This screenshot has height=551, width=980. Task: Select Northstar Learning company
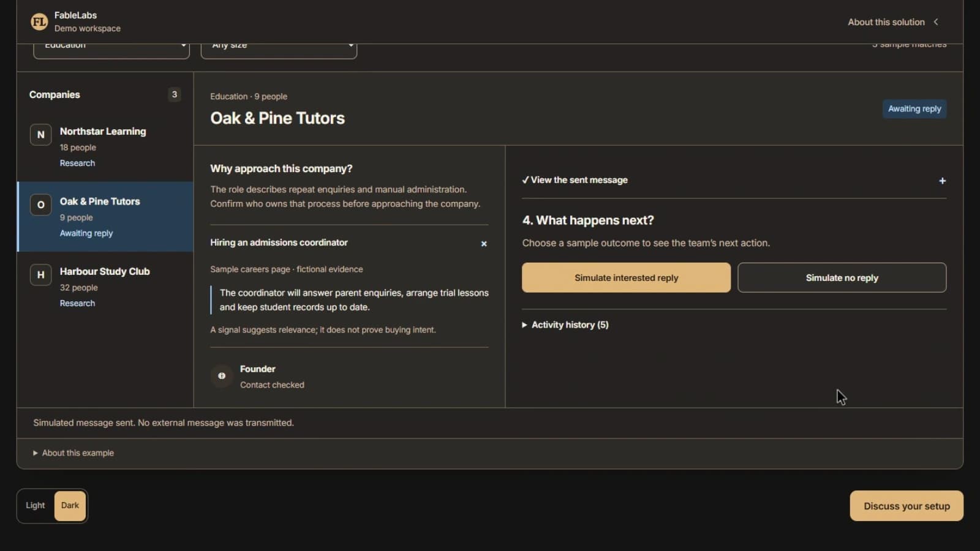click(x=105, y=147)
